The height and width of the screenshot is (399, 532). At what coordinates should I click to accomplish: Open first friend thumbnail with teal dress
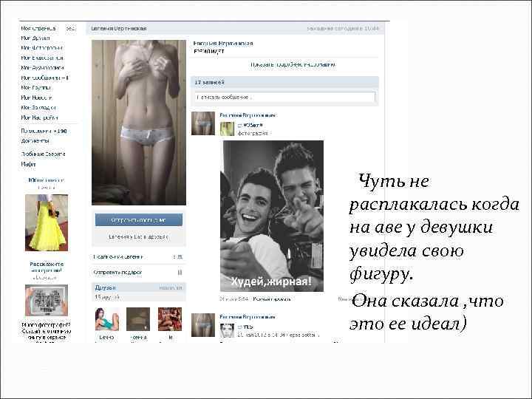pos(106,319)
